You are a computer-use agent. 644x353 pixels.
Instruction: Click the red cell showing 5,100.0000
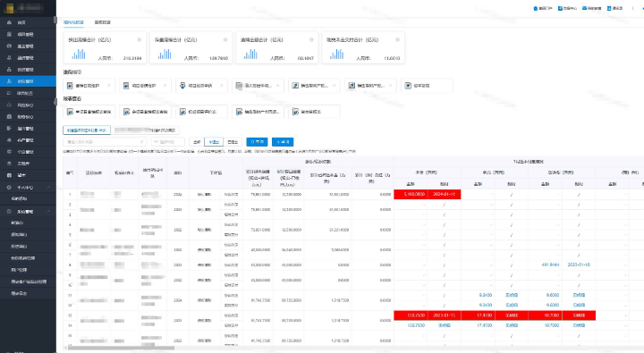click(x=411, y=194)
